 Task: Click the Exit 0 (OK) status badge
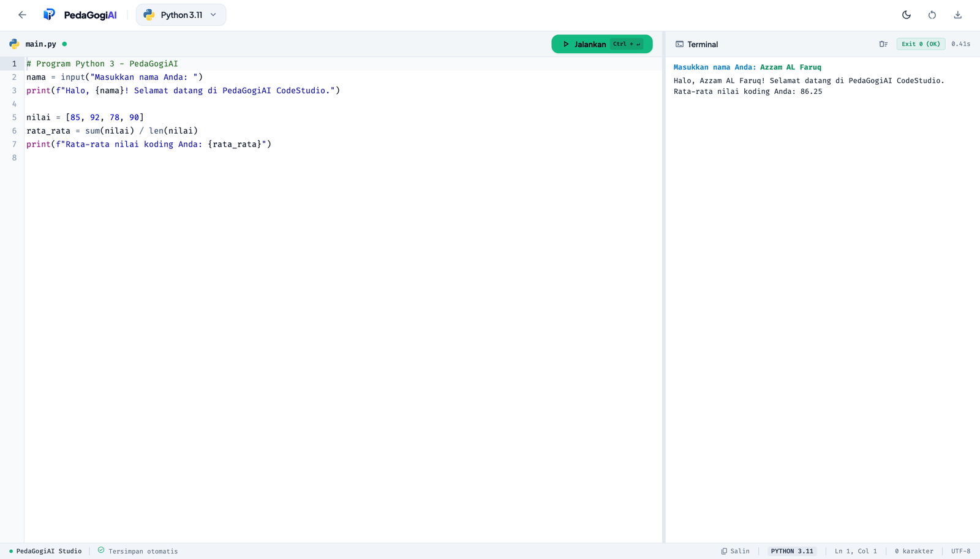pyautogui.click(x=921, y=44)
